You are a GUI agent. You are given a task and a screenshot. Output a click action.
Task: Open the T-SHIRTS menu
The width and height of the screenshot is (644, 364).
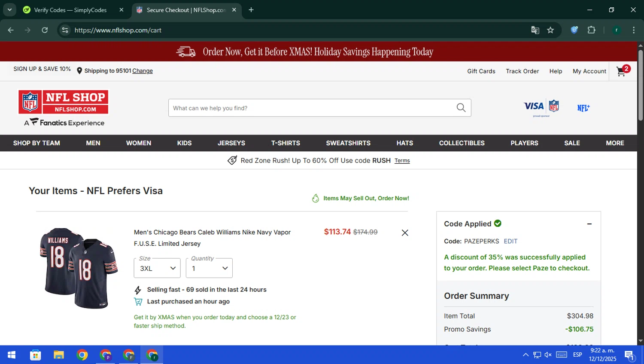point(286,143)
